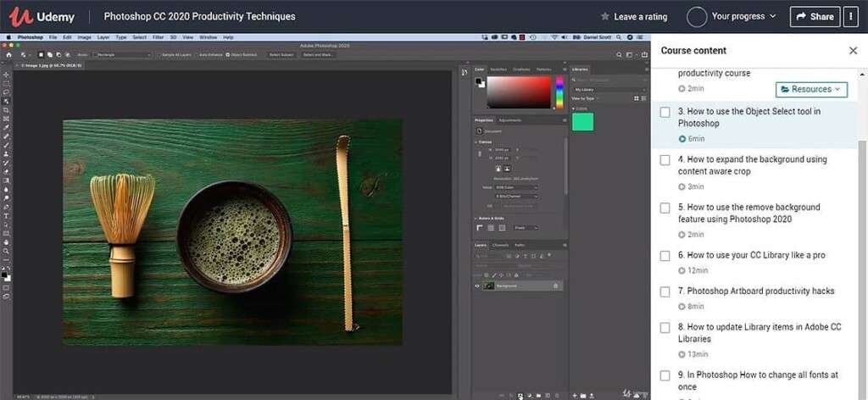Open the File menu in Photoshop

point(53,37)
